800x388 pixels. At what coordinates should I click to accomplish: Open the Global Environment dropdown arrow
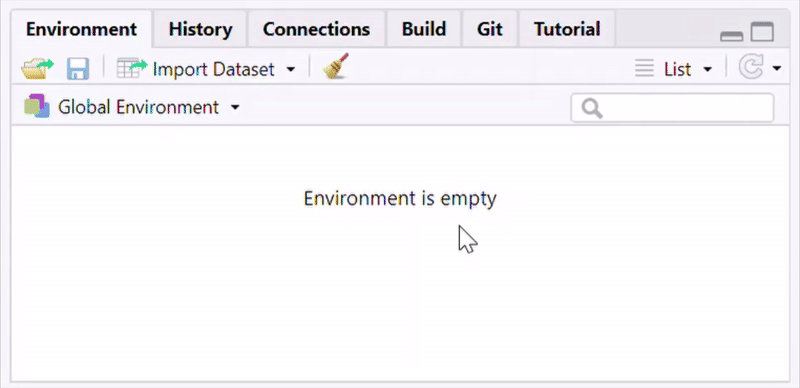pos(235,107)
